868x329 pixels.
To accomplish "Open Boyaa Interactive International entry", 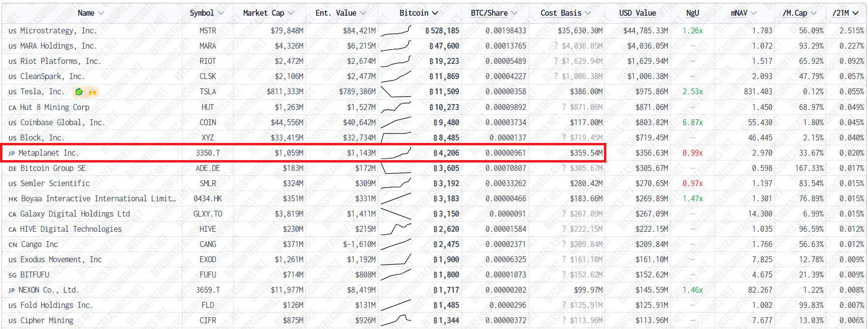I will (98, 198).
